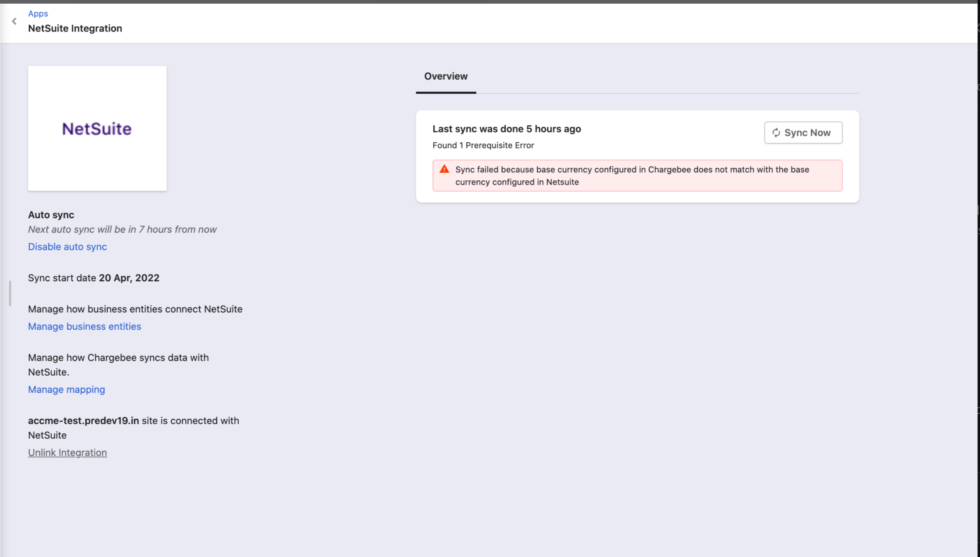The width and height of the screenshot is (980, 557).
Task: Click the base currency sync failed error message
Action: [x=637, y=175]
